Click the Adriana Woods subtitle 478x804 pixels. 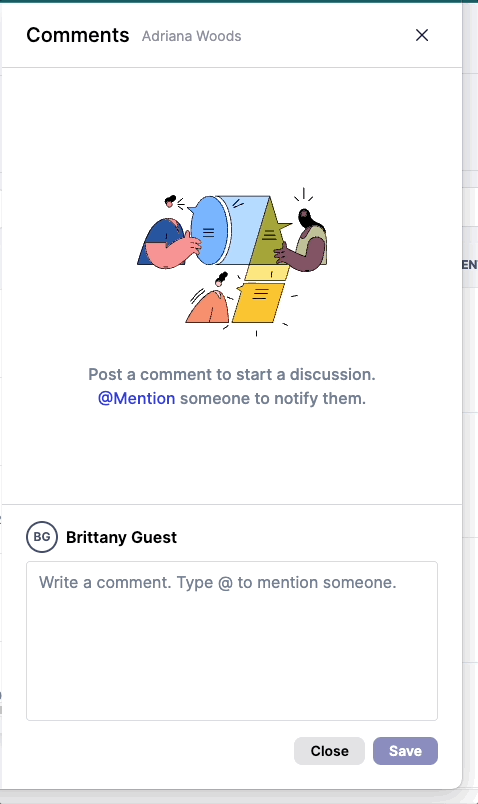(191, 36)
